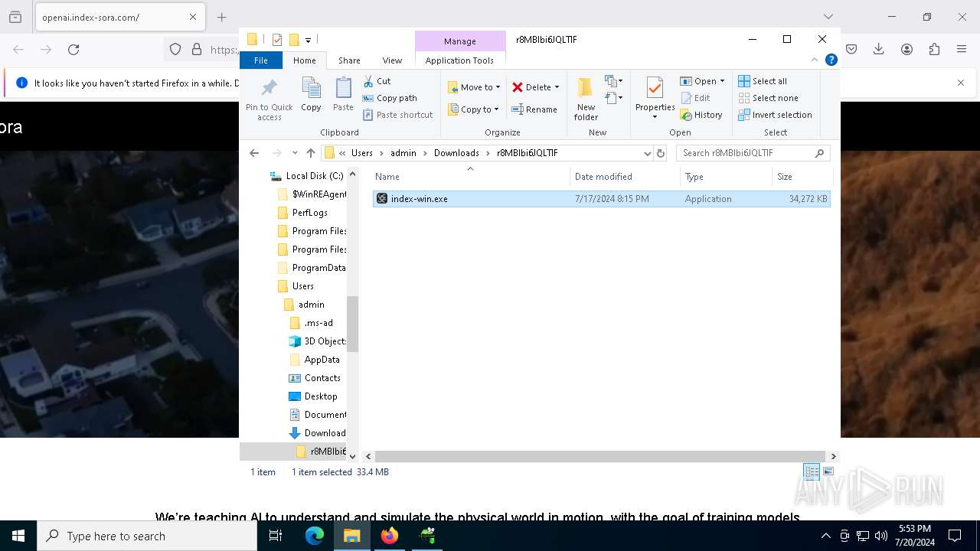Open the Move to dropdown
Screen dimensions: 980x551
[474, 87]
